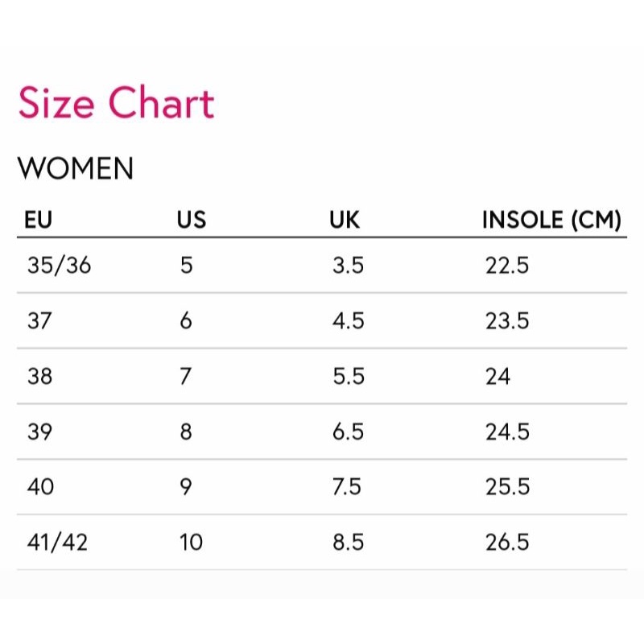Select UK size 8.5 cell
Image resolution: width=644 pixels, height=644 pixels.
348,543
